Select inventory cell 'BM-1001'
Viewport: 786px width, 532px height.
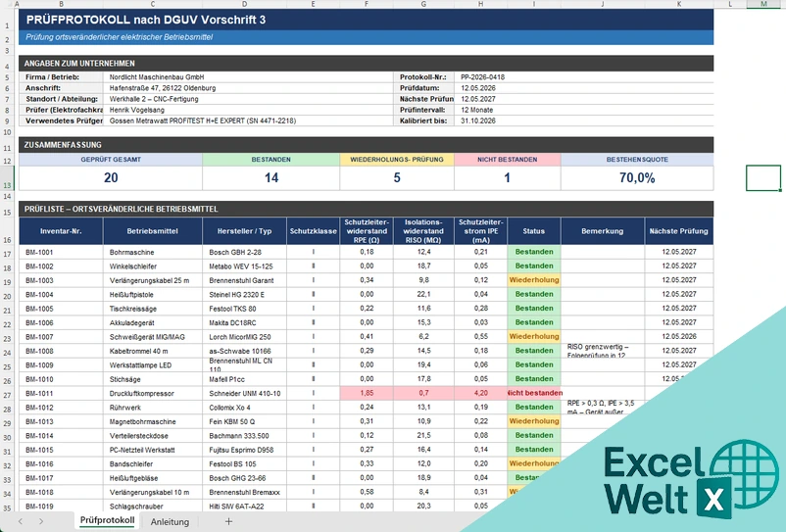click(61, 252)
